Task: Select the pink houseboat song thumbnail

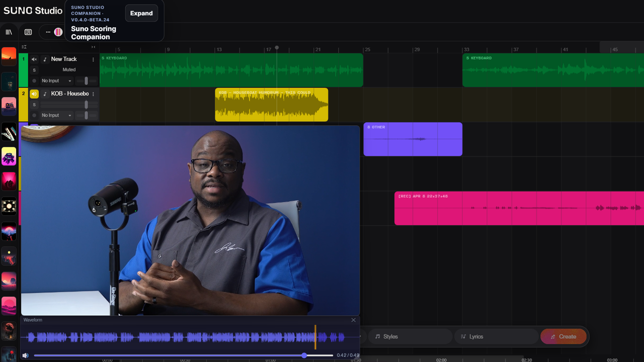Action: click(9, 107)
